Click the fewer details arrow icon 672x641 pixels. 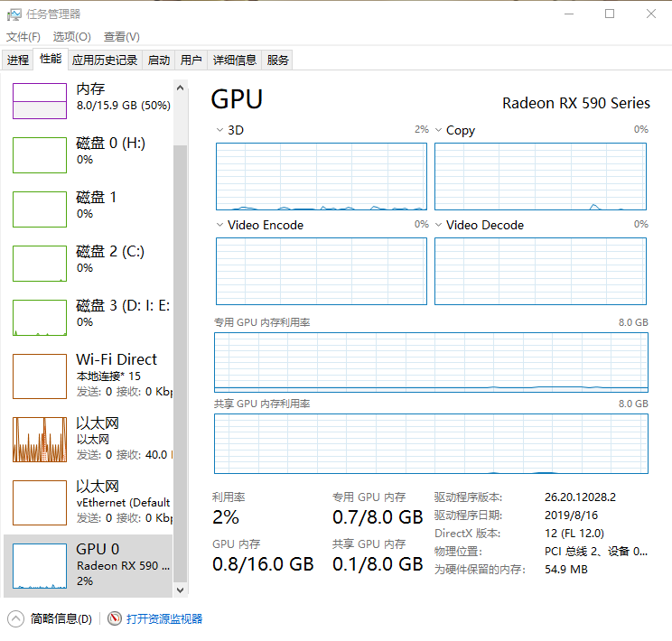click(x=16, y=618)
